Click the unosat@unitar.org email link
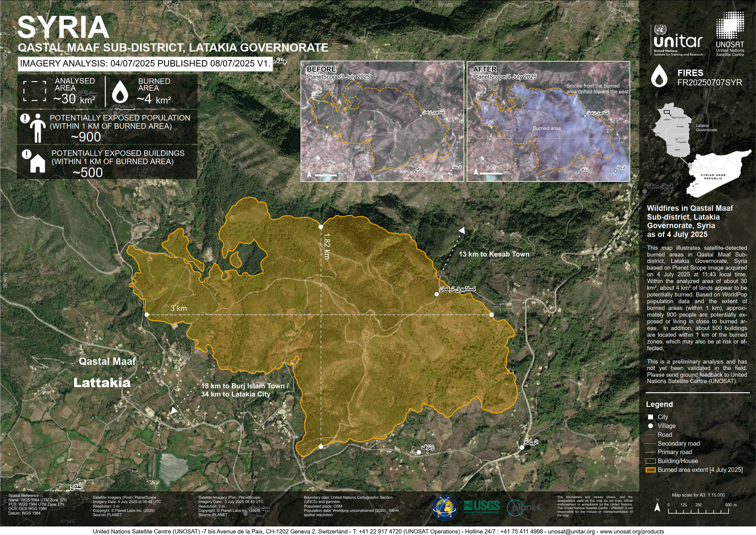The height and width of the screenshot is (535, 756). point(571,531)
